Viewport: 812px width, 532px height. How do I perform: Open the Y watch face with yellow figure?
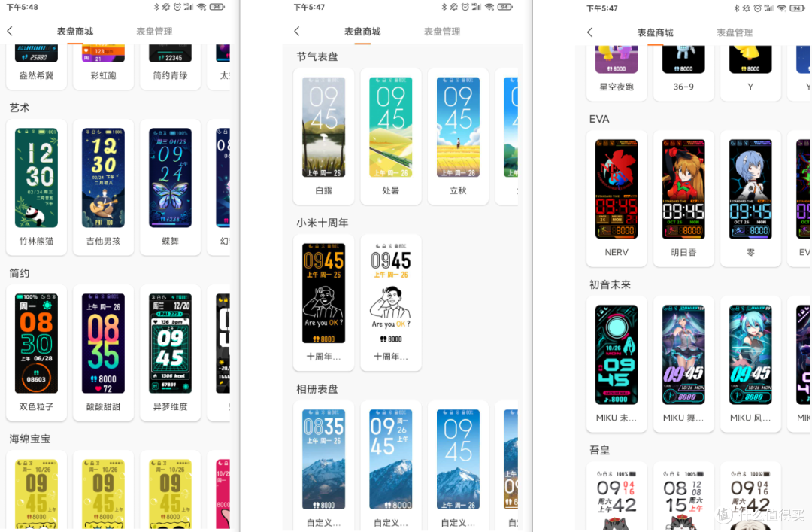click(750, 72)
